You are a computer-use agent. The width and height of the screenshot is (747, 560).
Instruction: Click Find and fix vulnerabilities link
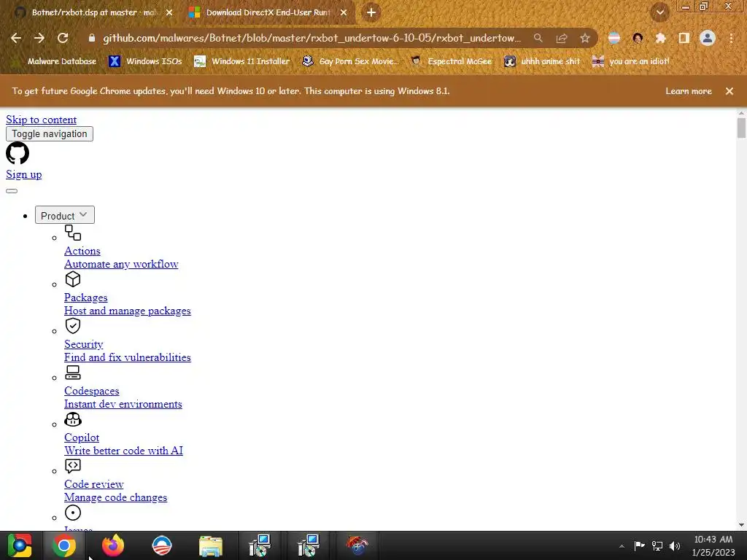point(127,357)
